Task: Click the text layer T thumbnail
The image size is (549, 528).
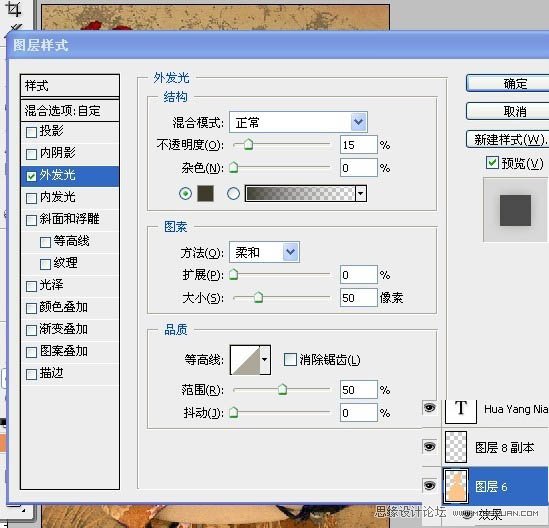Action: point(460,411)
